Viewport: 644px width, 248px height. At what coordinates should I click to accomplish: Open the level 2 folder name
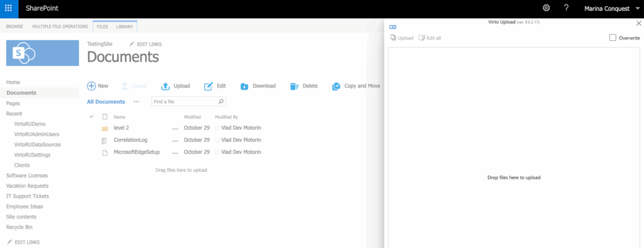(121, 128)
